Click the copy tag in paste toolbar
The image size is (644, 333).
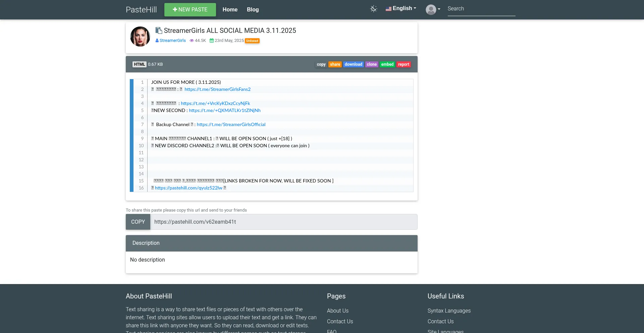click(x=321, y=64)
